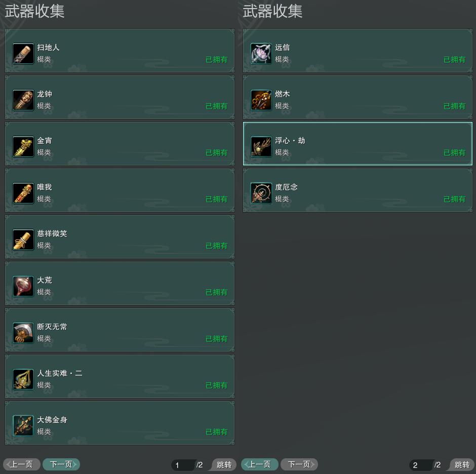This screenshot has width=476, height=474.
Task: Select the 龙钟 staff icon
Action: click(23, 100)
